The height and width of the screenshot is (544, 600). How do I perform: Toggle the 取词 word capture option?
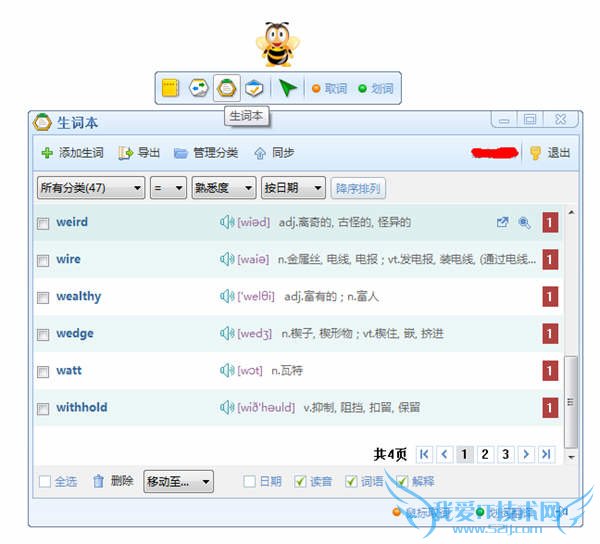click(x=330, y=89)
